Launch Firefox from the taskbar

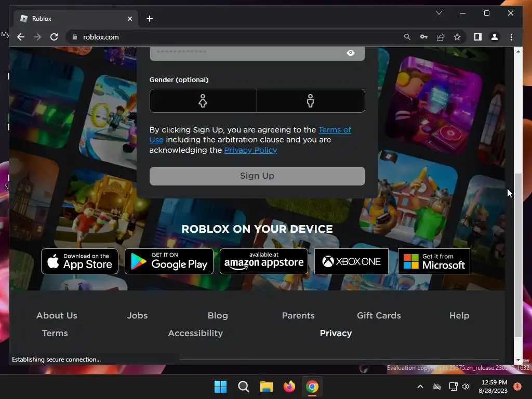(289, 387)
